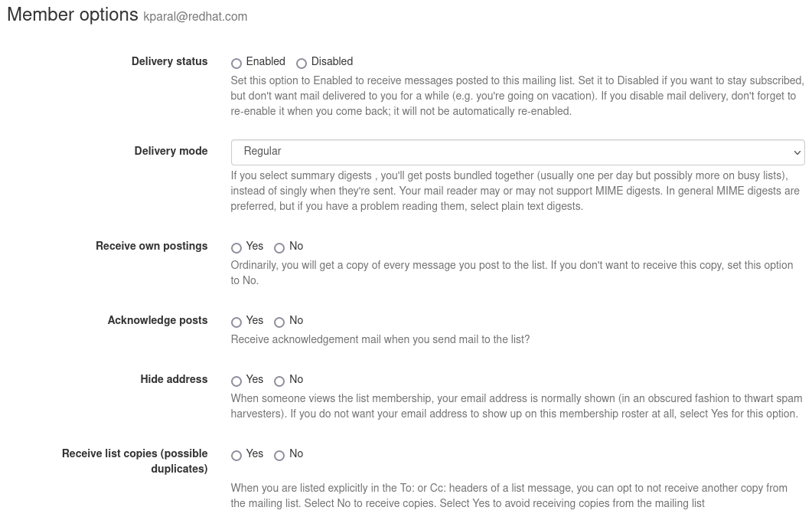Screen dimensions: 812x517
Task: Click the kparal@redhat.com email text
Action: 195,17
